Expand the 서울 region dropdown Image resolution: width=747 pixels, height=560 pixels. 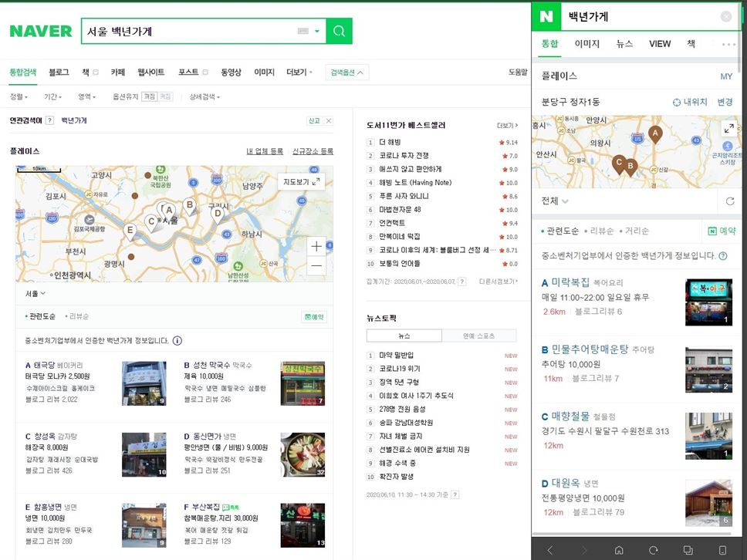pos(35,294)
